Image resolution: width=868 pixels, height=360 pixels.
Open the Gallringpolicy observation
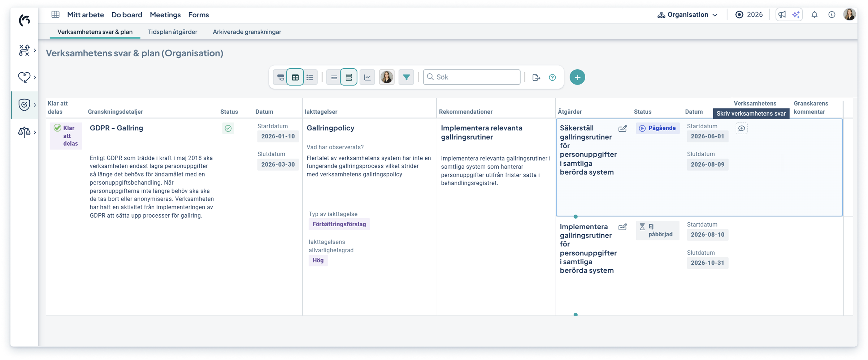coord(330,128)
